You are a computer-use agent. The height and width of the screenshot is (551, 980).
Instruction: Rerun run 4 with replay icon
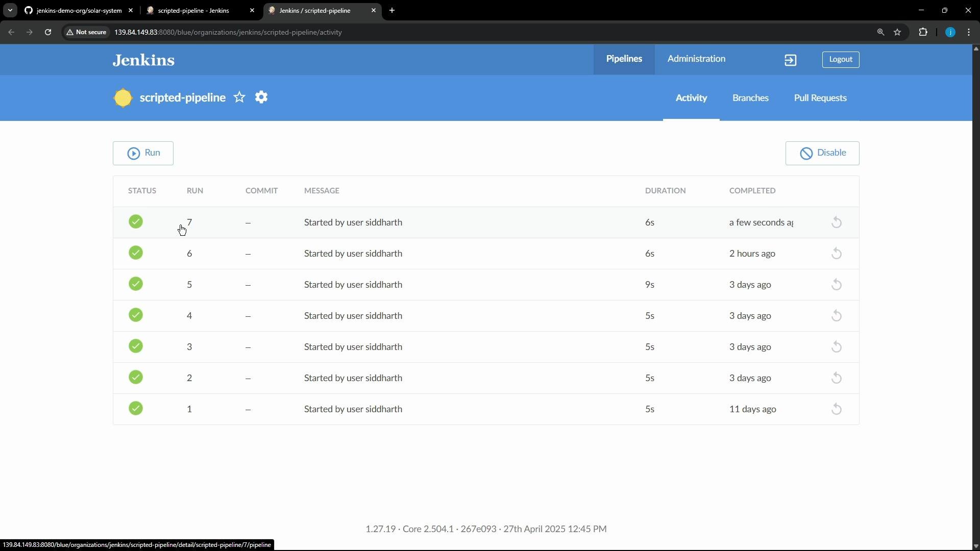pyautogui.click(x=837, y=316)
